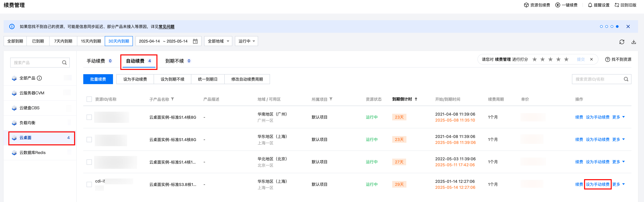Image resolution: width=644 pixels, height=202 pixels.
Task: Switch back via 回到旧版 icon
Action: pos(617,5)
